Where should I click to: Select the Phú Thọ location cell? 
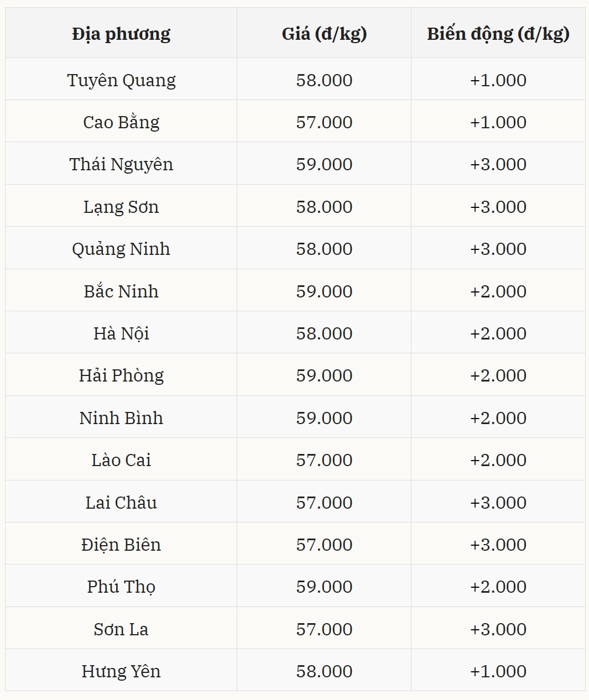point(121,587)
